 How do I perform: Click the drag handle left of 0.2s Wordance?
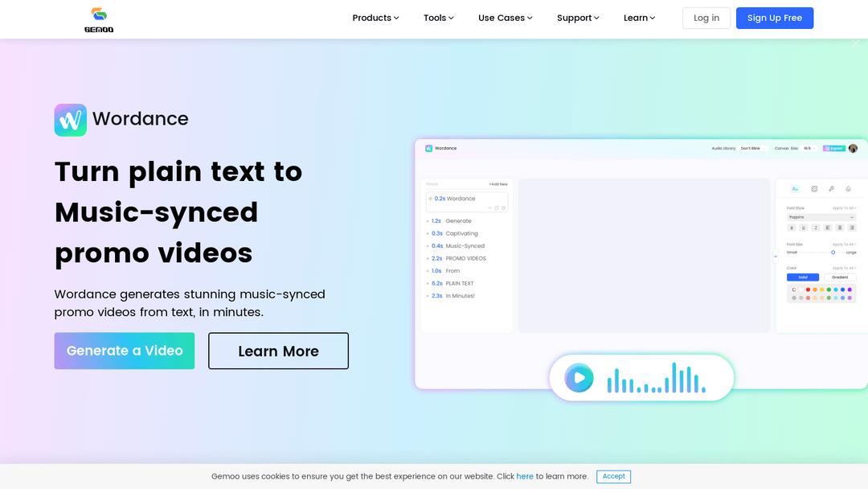pyautogui.click(x=430, y=199)
